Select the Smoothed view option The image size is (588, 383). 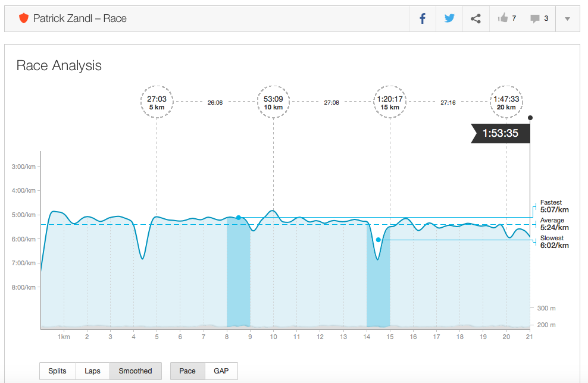[135, 371]
